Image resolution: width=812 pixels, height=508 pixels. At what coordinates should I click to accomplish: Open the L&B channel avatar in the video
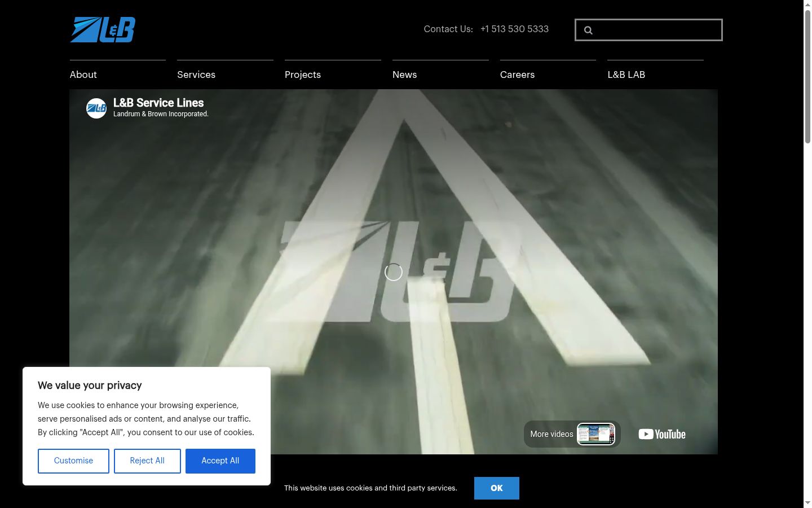pos(96,108)
